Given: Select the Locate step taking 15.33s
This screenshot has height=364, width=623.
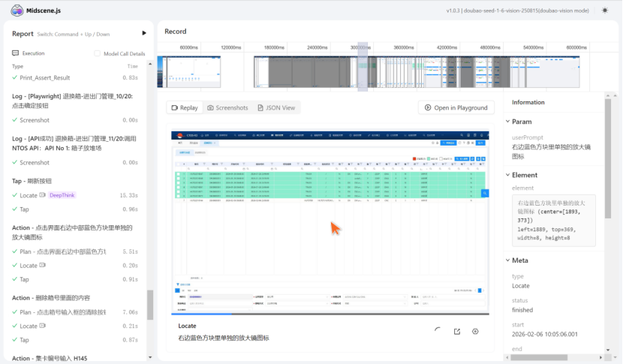Looking at the screenshot, I should (x=75, y=195).
